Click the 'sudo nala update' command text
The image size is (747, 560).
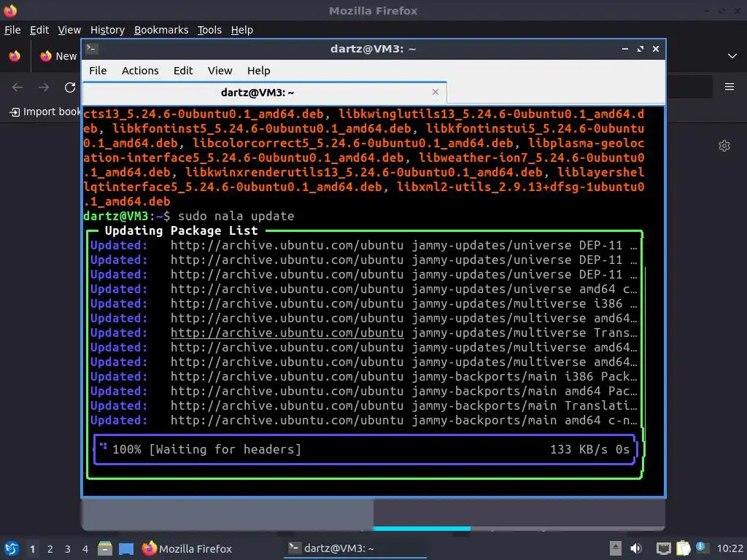point(236,216)
